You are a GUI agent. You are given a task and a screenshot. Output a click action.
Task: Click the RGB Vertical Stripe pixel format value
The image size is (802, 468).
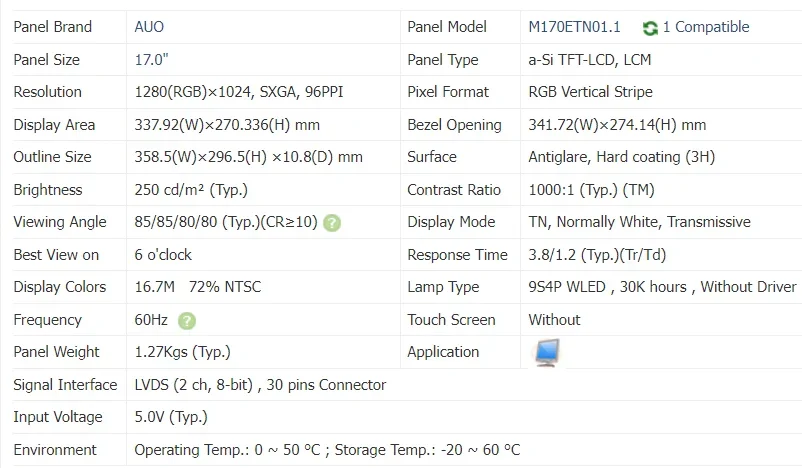[x=590, y=92]
